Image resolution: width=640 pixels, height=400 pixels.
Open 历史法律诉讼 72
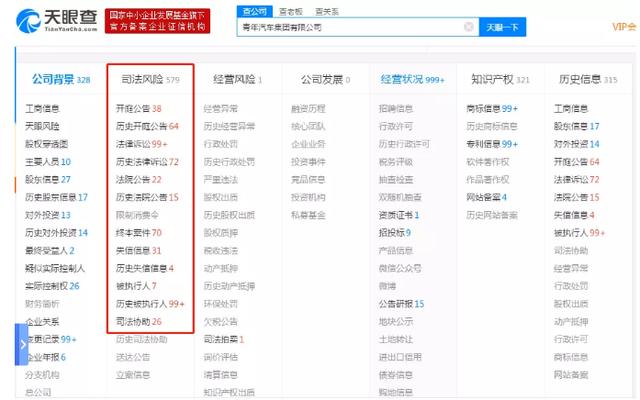(x=147, y=162)
